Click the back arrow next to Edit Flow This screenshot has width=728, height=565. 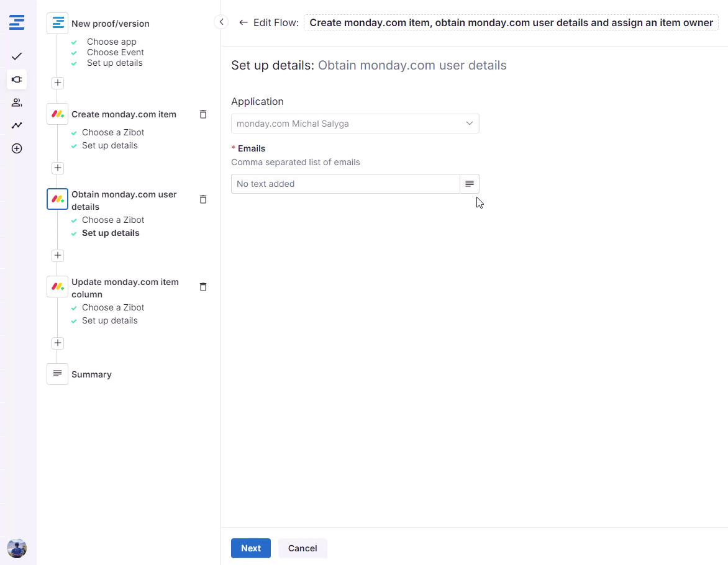point(243,23)
